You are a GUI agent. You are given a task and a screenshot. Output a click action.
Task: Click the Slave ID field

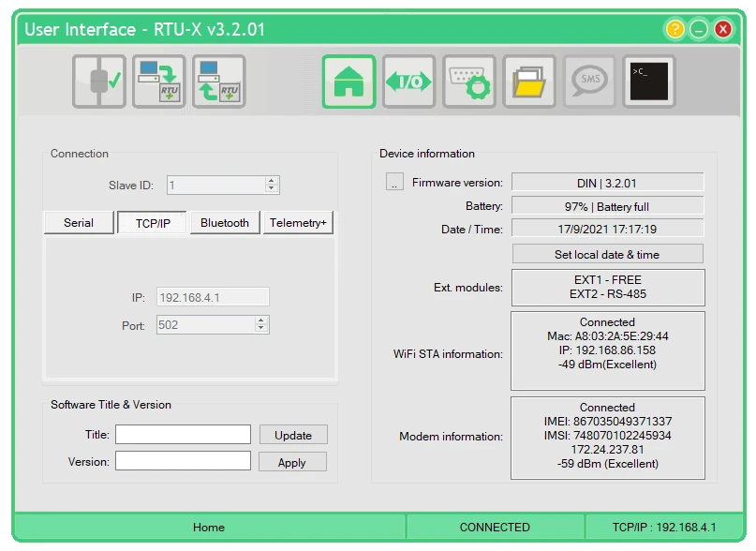pyautogui.click(x=223, y=186)
